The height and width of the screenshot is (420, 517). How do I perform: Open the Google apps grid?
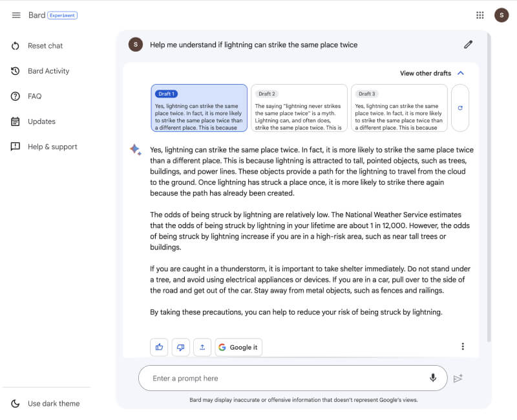(x=480, y=15)
